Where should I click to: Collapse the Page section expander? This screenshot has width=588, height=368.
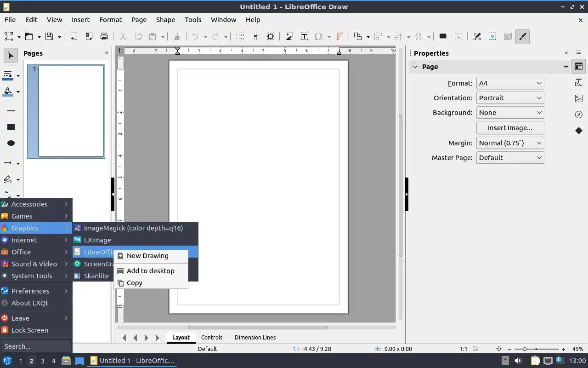415,67
